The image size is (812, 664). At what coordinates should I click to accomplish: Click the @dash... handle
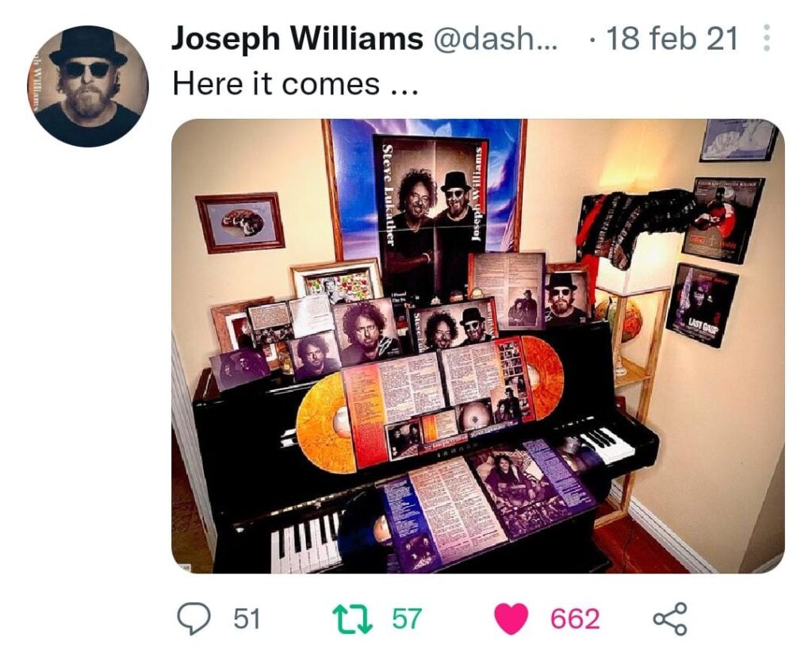(496, 39)
